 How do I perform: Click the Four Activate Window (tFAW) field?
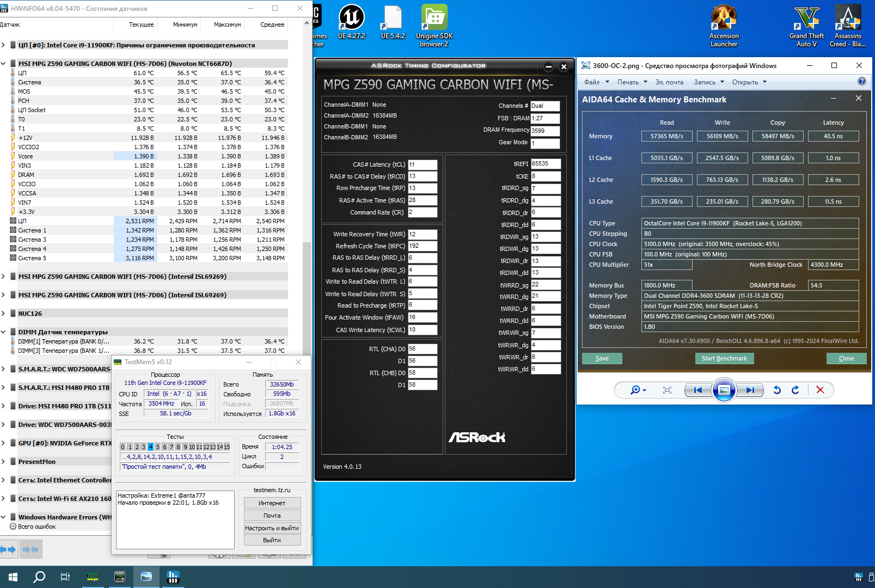coord(423,317)
